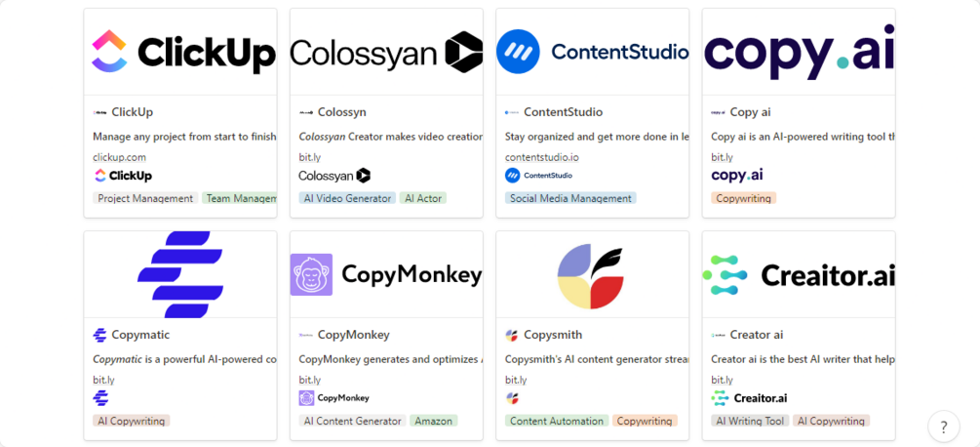Open the Copymatic card title
Screen dimensions: 980x447
tap(140, 335)
